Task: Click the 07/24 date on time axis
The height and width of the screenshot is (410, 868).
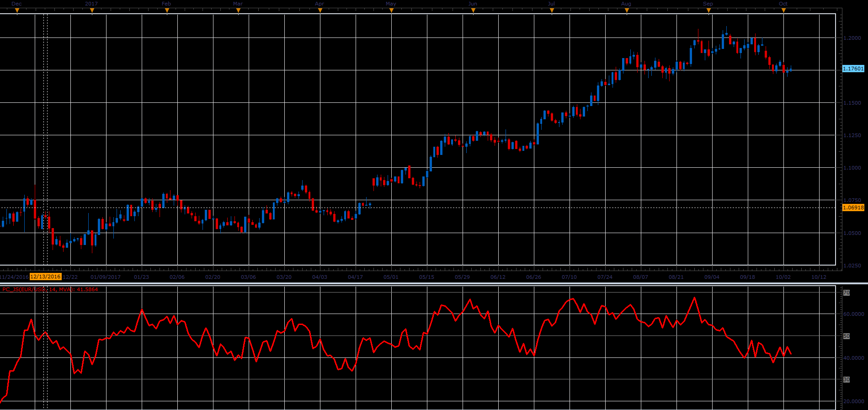Action: click(x=605, y=277)
